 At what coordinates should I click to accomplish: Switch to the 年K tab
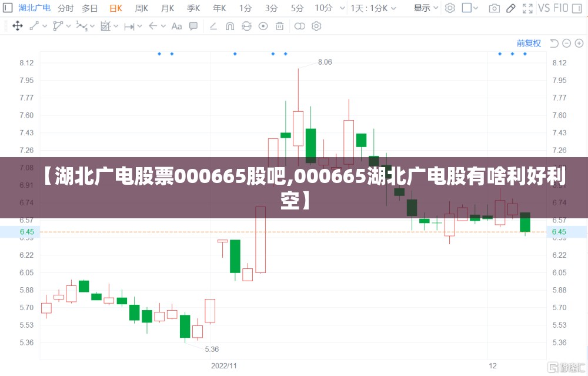point(219,8)
